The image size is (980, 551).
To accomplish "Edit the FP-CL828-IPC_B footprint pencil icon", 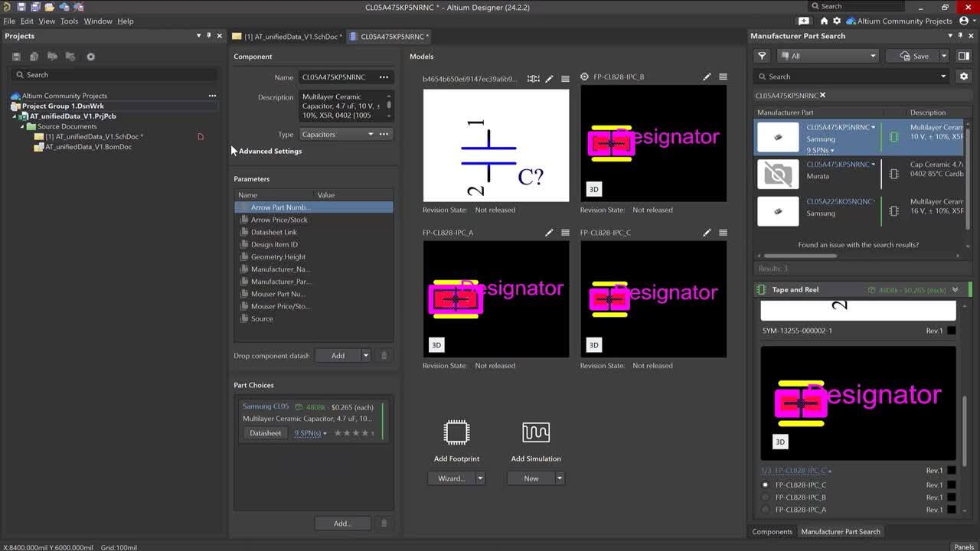I will point(707,77).
